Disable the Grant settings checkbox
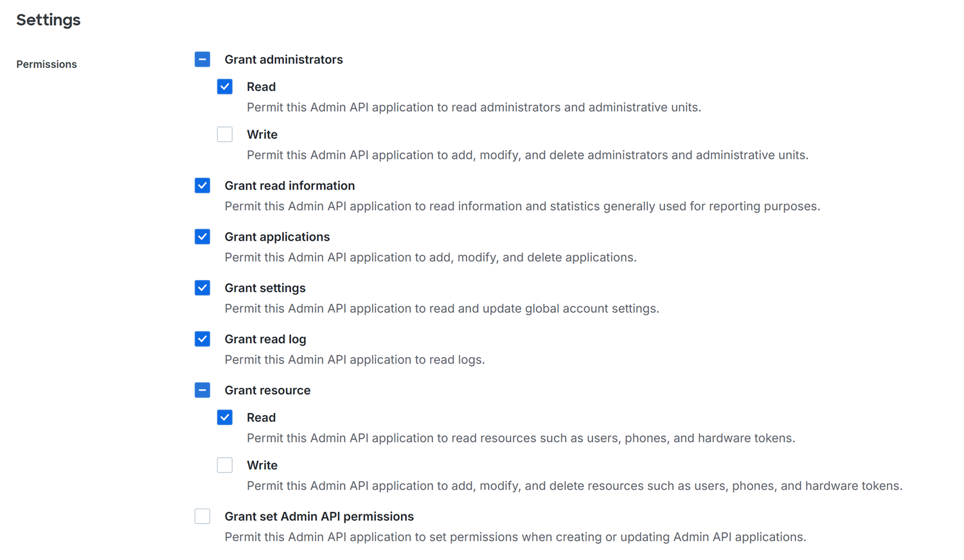The height and width of the screenshot is (560, 964). (202, 288)
